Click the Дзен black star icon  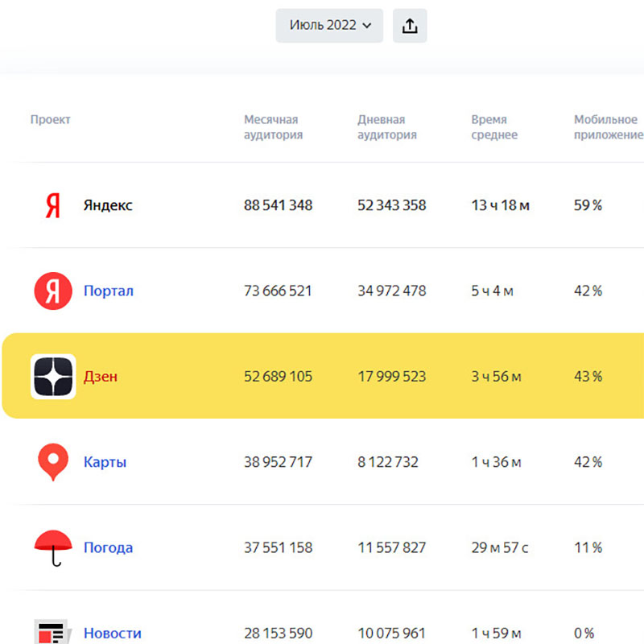click(53, 376)
